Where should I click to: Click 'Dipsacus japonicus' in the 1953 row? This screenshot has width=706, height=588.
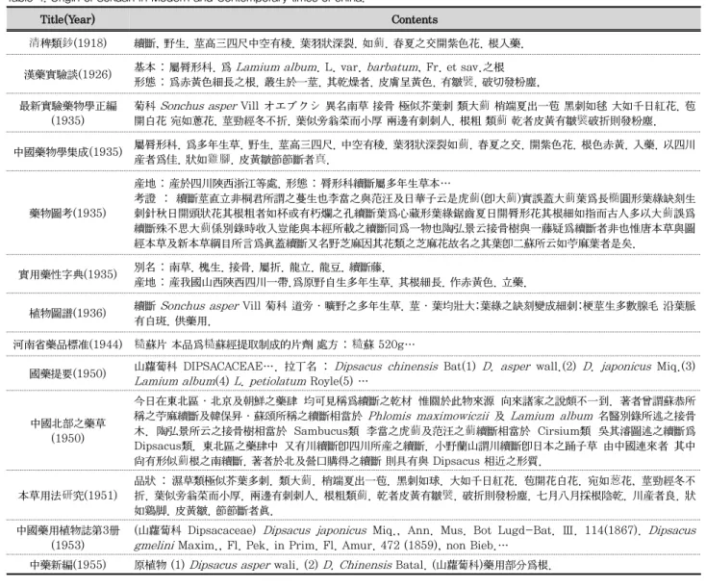pyautogui.click(x=315, y=530)
